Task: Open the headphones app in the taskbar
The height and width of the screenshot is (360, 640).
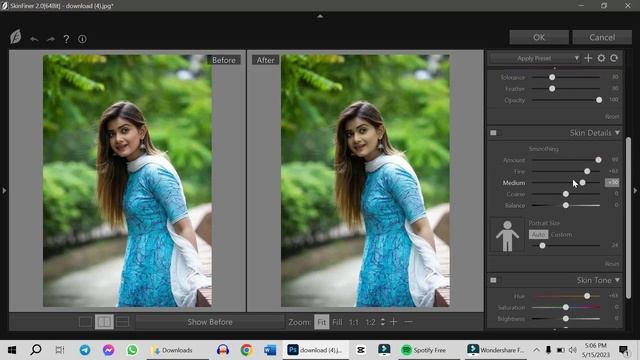Action: pyautogui.click(x=223, y=350)
